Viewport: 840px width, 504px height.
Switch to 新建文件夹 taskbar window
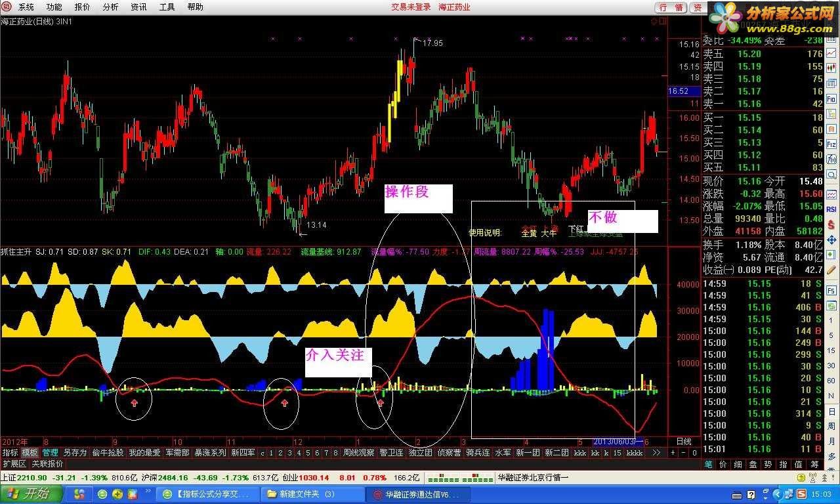(x=312, y=493)
